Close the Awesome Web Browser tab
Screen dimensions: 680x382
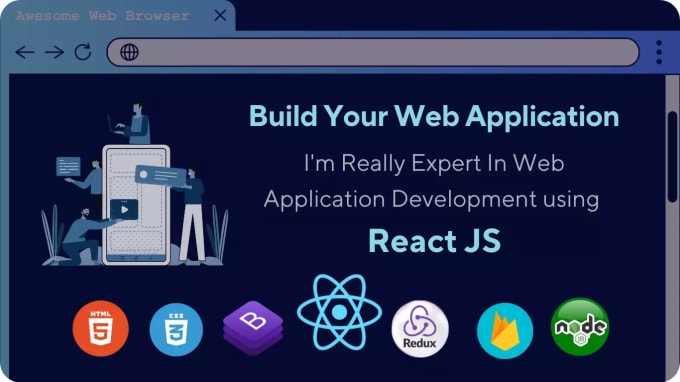coord(220,16)
